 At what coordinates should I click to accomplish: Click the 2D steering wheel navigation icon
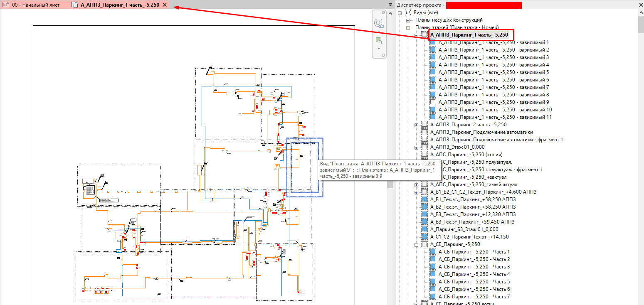click(378, 23)
